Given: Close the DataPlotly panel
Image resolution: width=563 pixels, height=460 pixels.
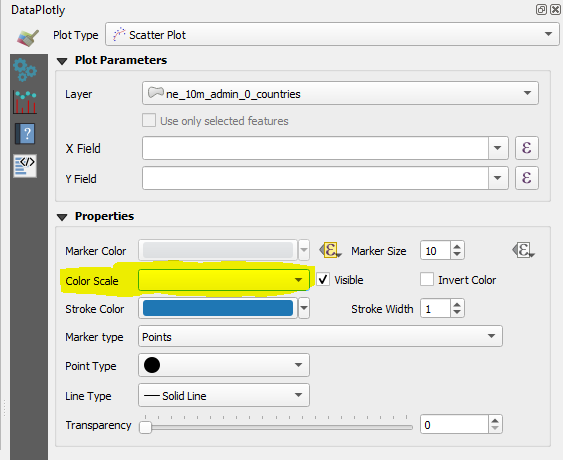Looking at the screenshot, I should [555, 9].
